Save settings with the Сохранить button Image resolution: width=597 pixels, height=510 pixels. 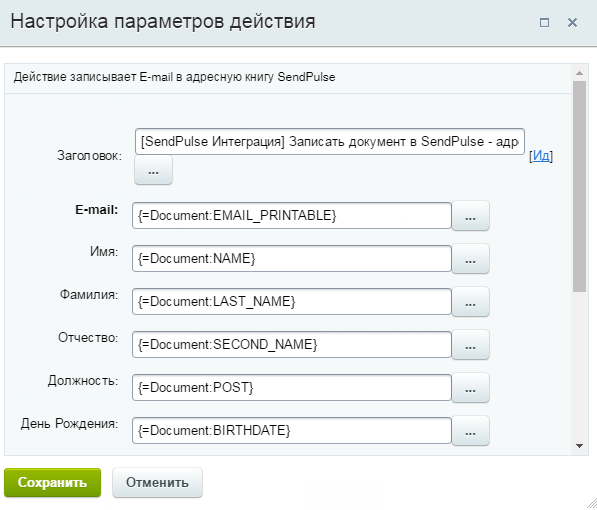pyautogui.click(x=53, y=483)
